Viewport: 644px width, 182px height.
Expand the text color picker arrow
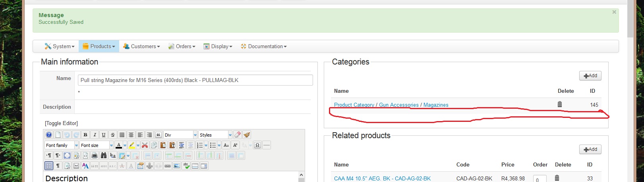[125, 145]
